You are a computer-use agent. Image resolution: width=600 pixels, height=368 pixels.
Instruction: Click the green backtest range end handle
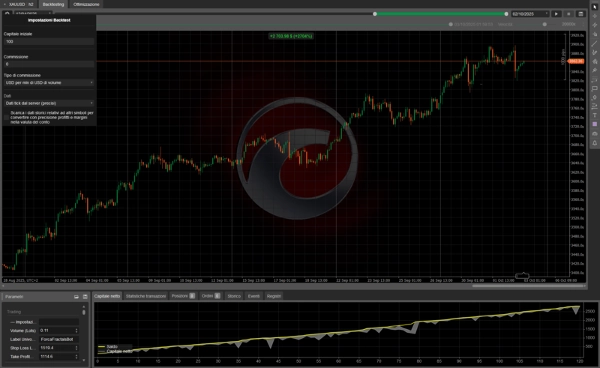(x=506, y=14)
